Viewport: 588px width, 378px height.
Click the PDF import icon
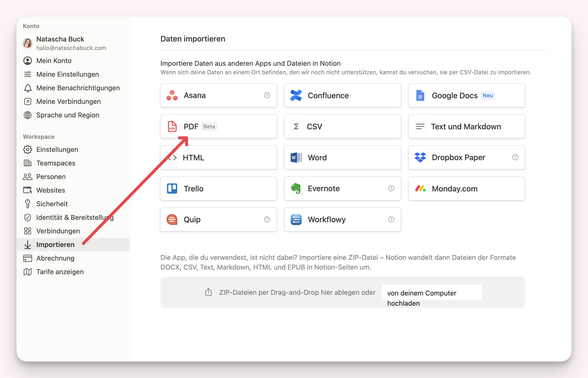[172, 126]
